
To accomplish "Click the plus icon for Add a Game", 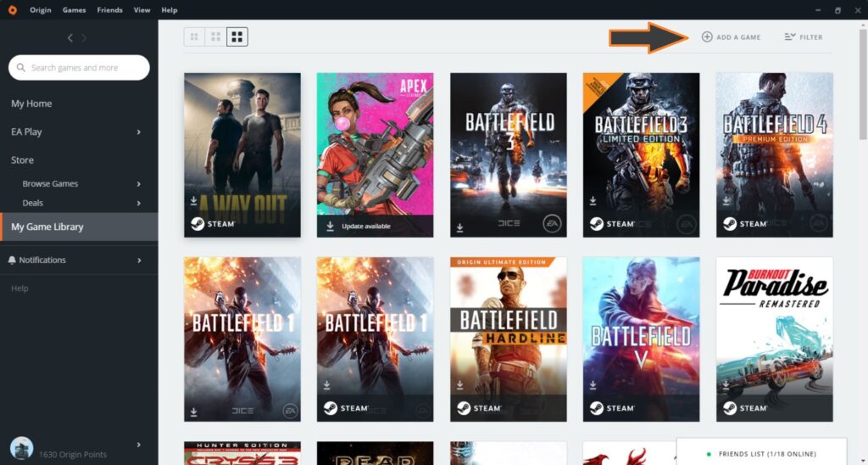I will 707,37.
